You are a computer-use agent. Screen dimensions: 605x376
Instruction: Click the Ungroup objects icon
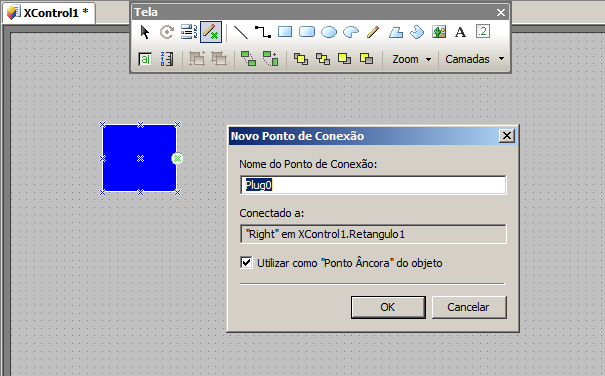coord(219,59)
